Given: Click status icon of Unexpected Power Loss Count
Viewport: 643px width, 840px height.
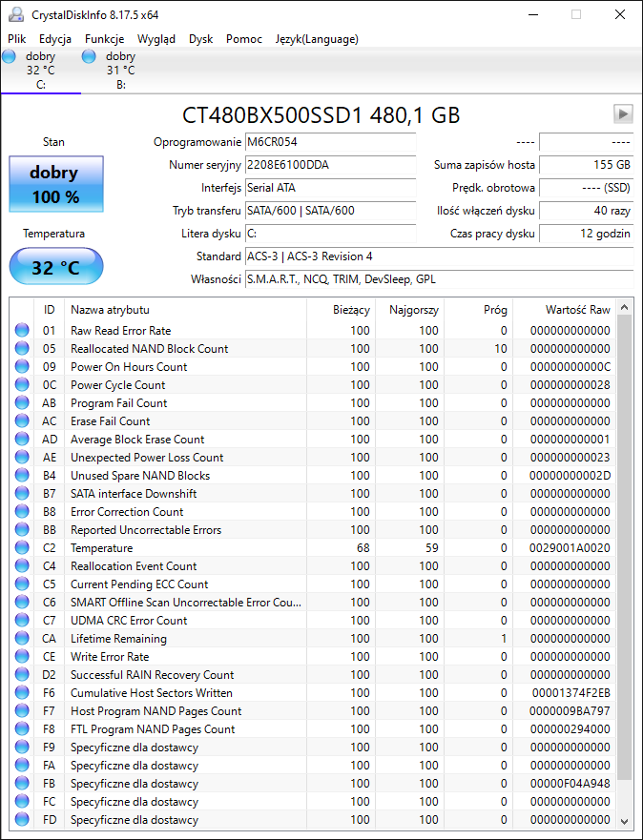Looking at the screenshot, I should click(22, 457).
